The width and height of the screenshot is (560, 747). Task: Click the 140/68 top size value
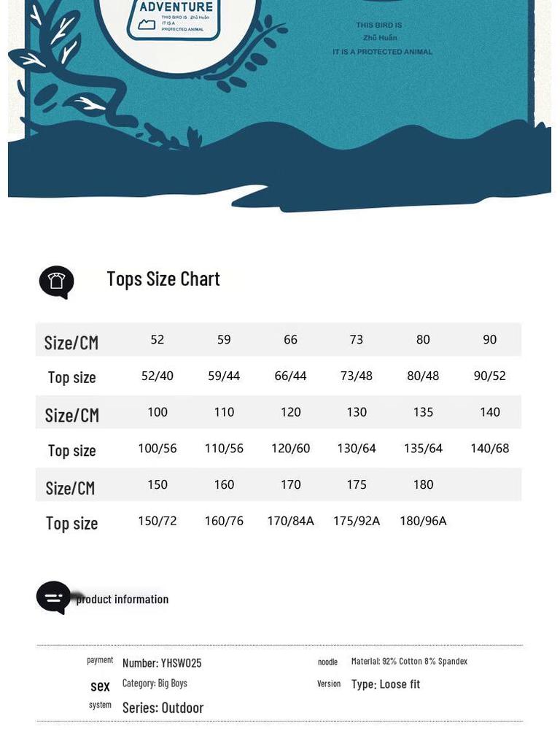click(x=489, y=449)
